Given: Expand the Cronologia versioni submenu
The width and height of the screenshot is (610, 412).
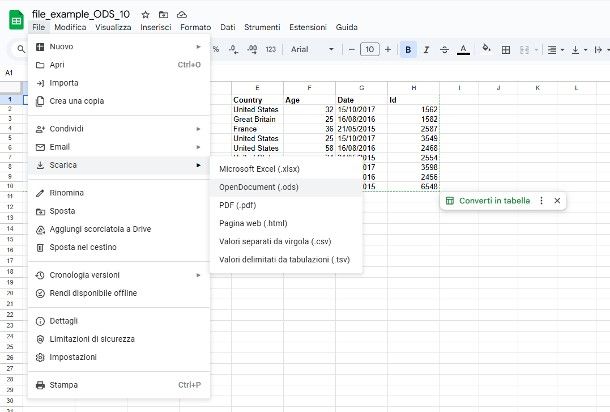Looking at the screenshot, I should (118, 275).
